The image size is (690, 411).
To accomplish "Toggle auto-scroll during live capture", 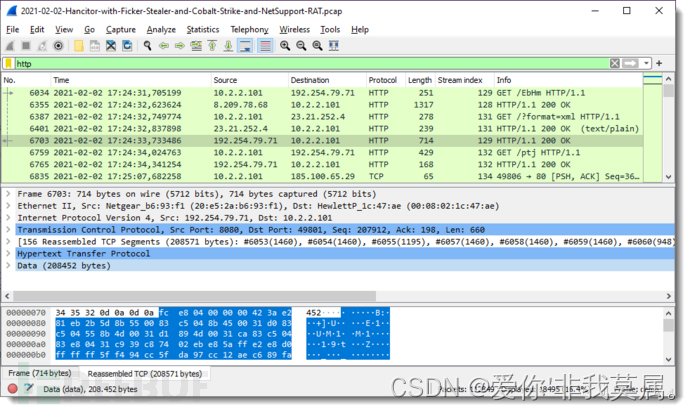I will [x=245, y=46].
